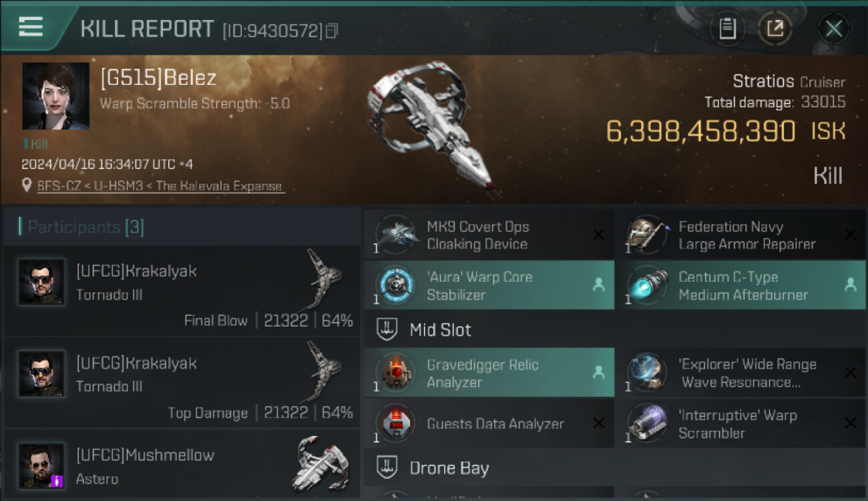Click the Stratios ship image
This screenshot has height=501, width=868.
click(x=427, y=127)
